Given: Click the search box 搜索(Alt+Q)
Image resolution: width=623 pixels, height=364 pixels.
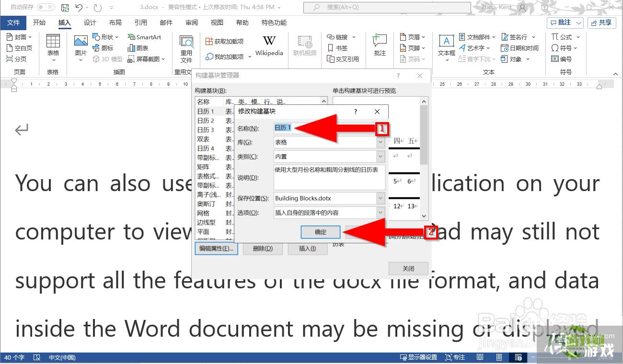Looking at the screenshot, I should pos(387,7).
